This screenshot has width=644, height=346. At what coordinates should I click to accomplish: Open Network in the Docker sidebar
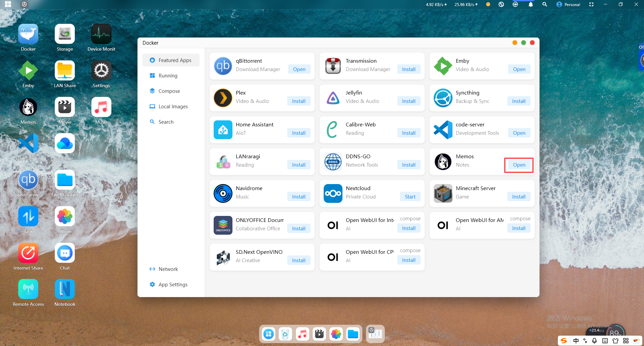click(171, 269)
